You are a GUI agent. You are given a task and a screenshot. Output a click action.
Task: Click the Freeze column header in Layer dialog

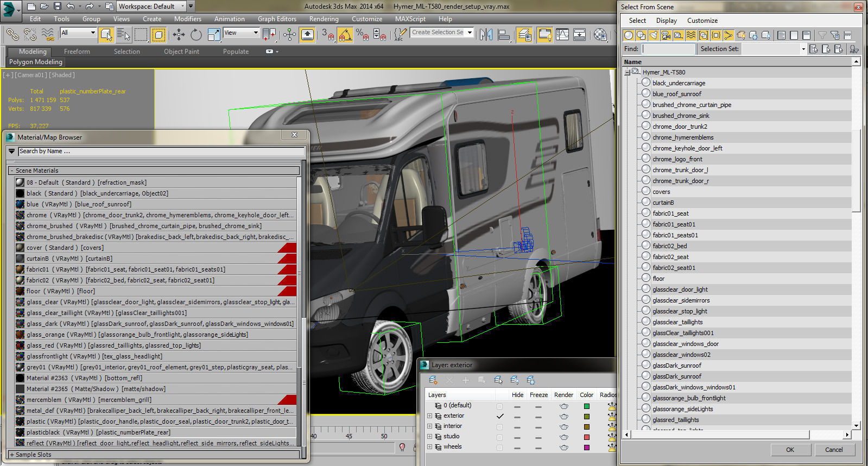pyautogui.click(x=538, y=395)
